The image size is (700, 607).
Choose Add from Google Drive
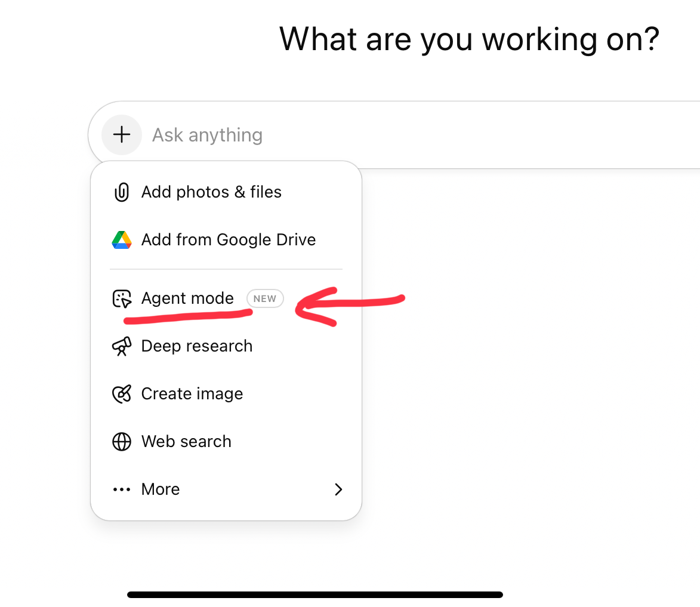tap(226, 240)
